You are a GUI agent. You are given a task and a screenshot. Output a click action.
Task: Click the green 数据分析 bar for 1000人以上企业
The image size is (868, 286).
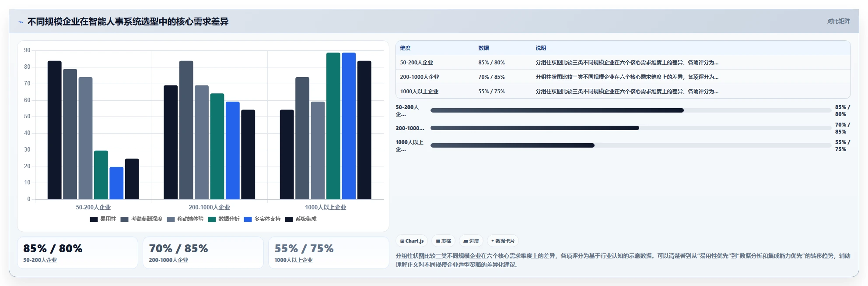[x=333, y=126]
